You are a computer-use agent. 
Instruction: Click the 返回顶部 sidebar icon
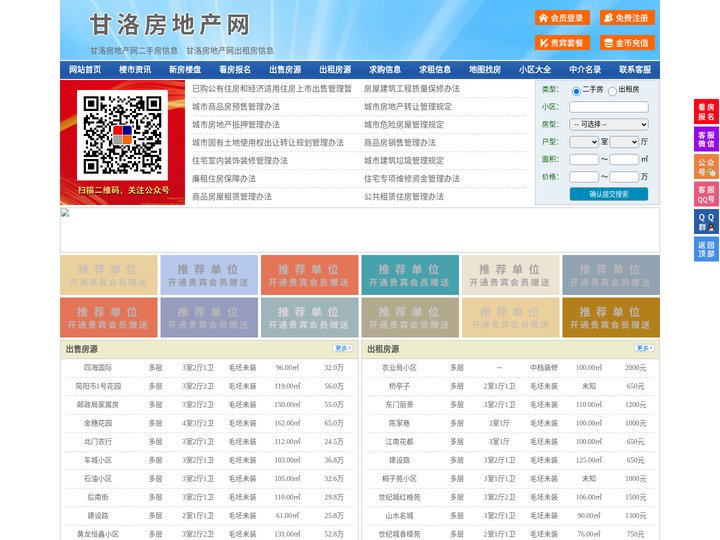706,249
